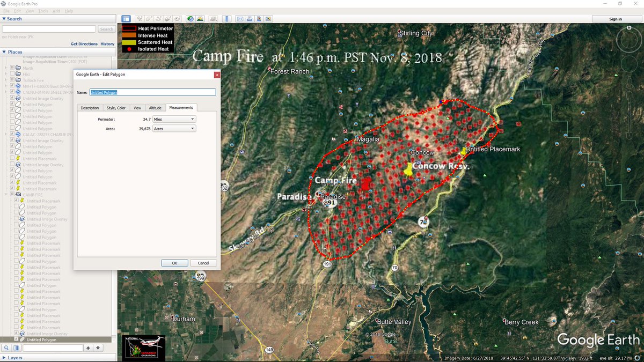Uncheck the CALNU-014193 SNELL item checkbox

click(12, 92)
